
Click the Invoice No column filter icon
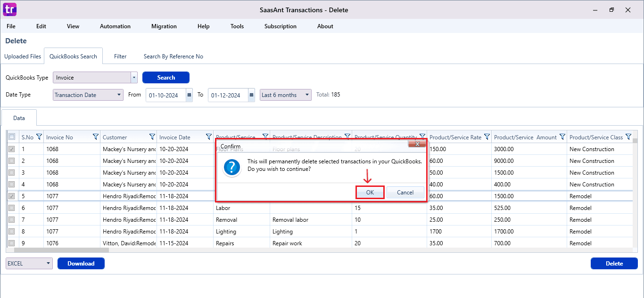pos(96,137)
